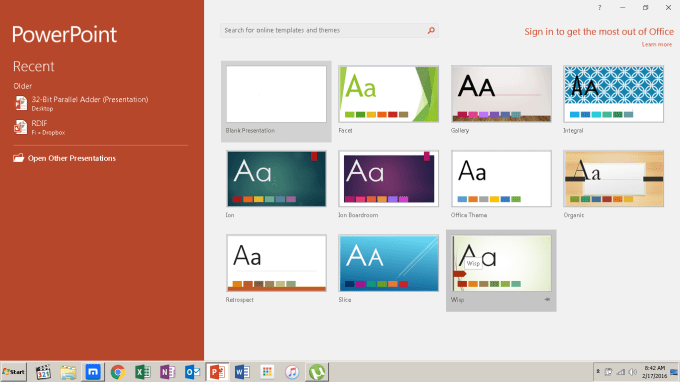The image size is (680, 382).
Task: Choose the Organic theme thumbnail
Action: point(614,179)
